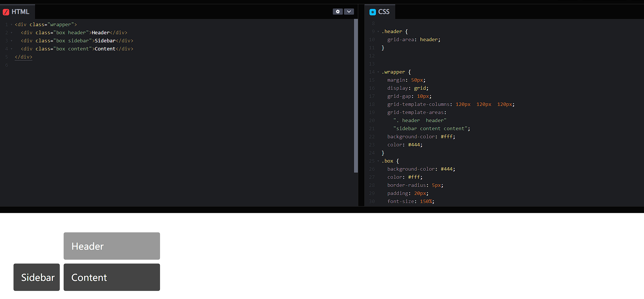Viewport: 644px width, 299px height.
Task: Click the Sidebar box in preview
Action: 37,277
